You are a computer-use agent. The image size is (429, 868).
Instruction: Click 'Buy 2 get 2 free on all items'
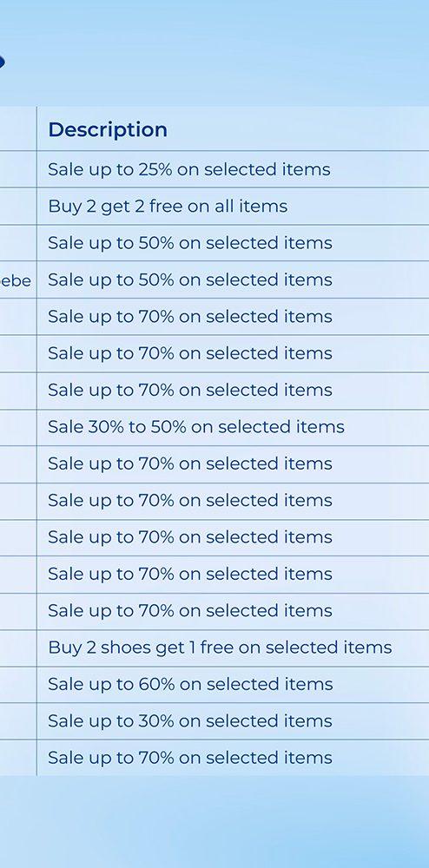tap(168, 207)
